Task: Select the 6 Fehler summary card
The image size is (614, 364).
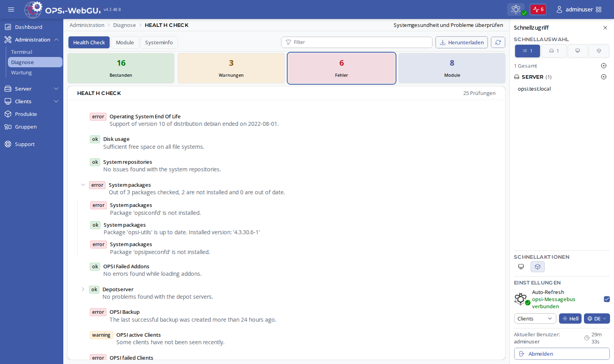Action: pos(341,68)
